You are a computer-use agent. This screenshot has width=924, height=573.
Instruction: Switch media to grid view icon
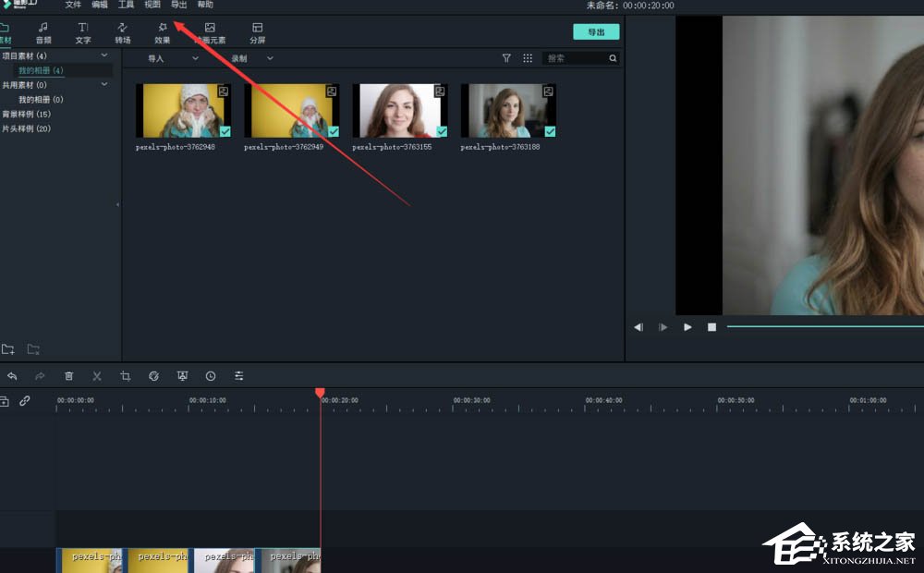pyautogui.click(x=528, y=58)
